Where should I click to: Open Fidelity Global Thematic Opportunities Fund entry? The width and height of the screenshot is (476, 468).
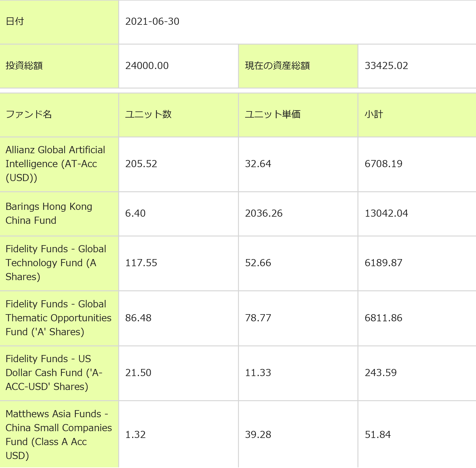click(58, 318)
